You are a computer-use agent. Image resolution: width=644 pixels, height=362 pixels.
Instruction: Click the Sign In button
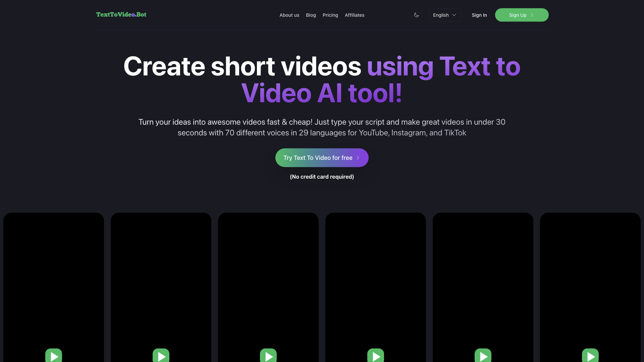point(479,15)
